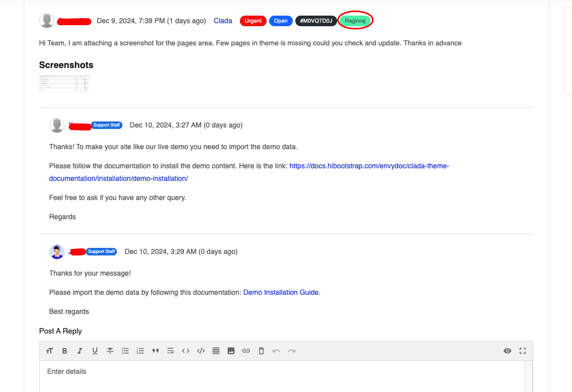Click the Support Staff badge on second reply
572x392 pixels.
(101, 251)
